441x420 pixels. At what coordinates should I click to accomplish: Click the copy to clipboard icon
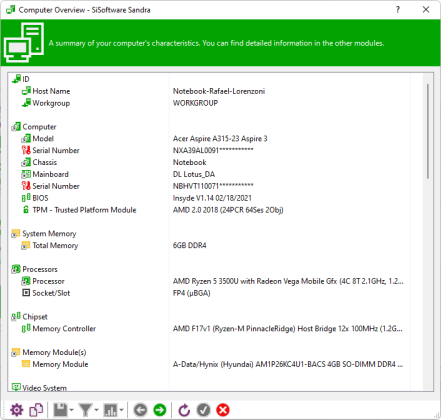tap(36, 410)
